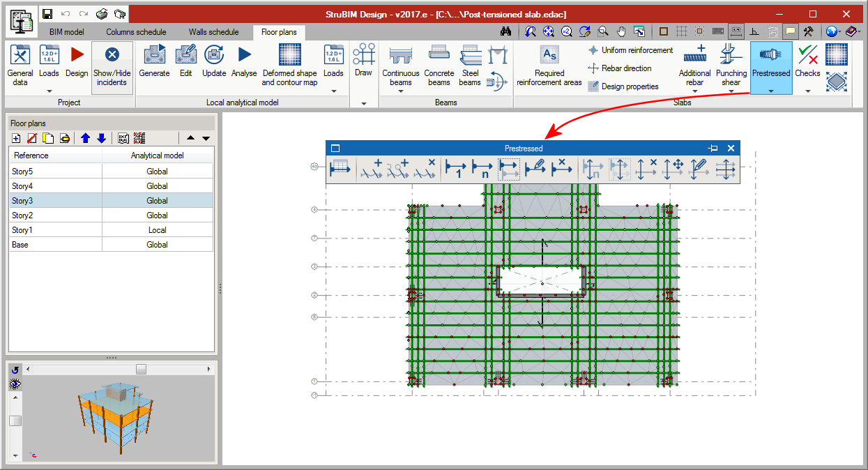
Task: Click the binoculars search icon
Action: [x=507, y=32]
